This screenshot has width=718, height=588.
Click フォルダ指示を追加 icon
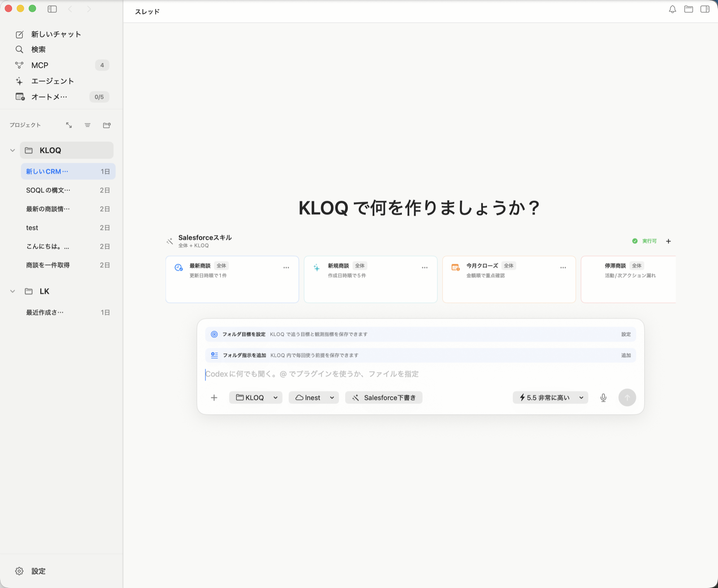pos(215,355)
